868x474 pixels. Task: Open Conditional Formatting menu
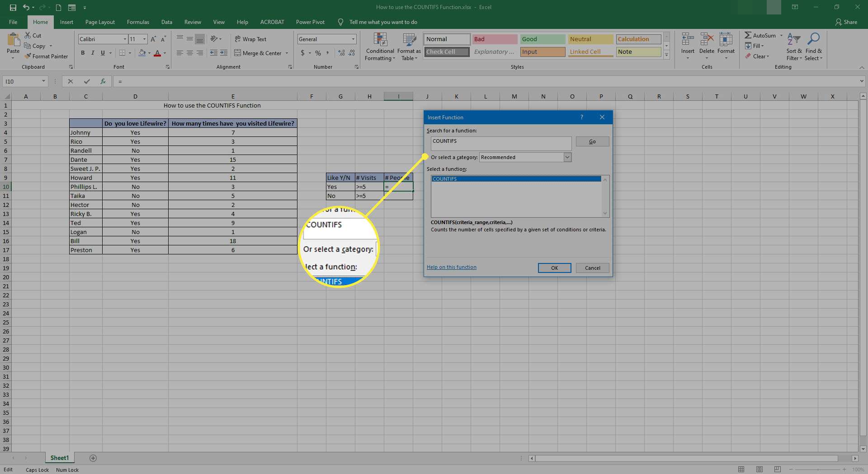pos(380,47)
